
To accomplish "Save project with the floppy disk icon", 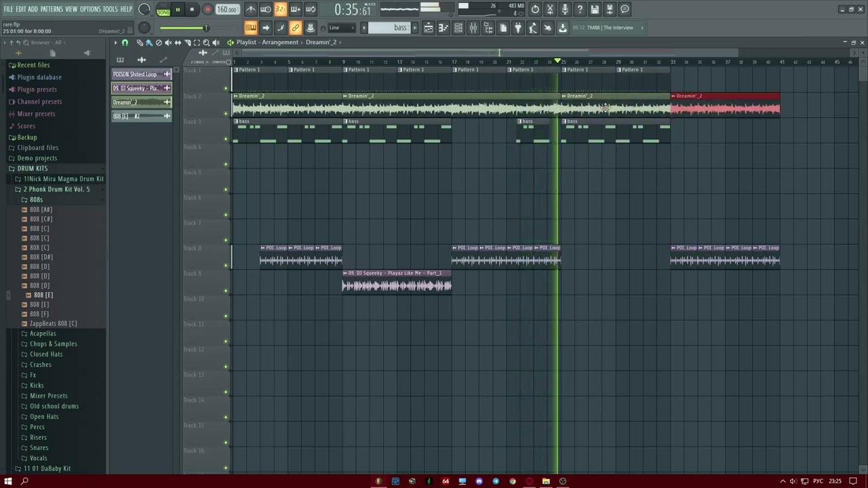I will click(x=595, y=9).
